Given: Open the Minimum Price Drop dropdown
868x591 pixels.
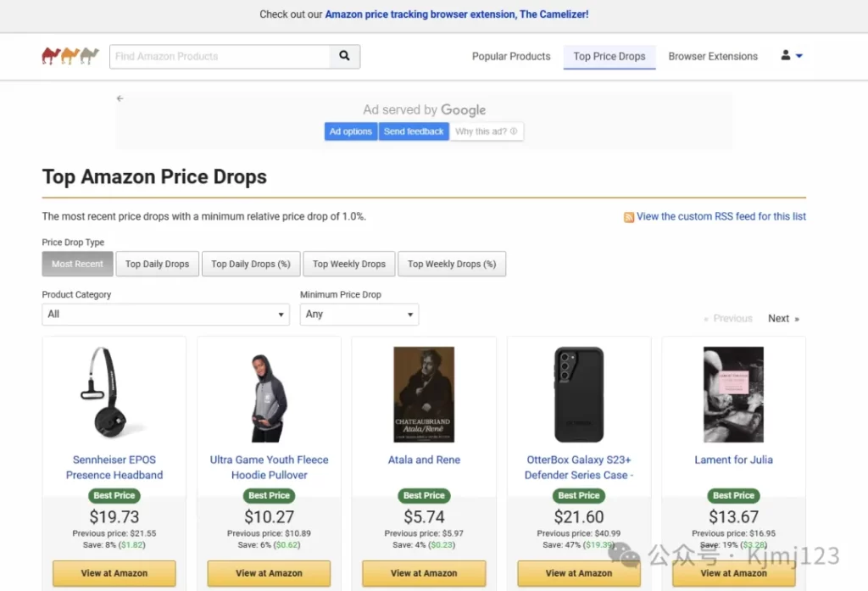Looking at the screenshot, I should tap(359, 314).
